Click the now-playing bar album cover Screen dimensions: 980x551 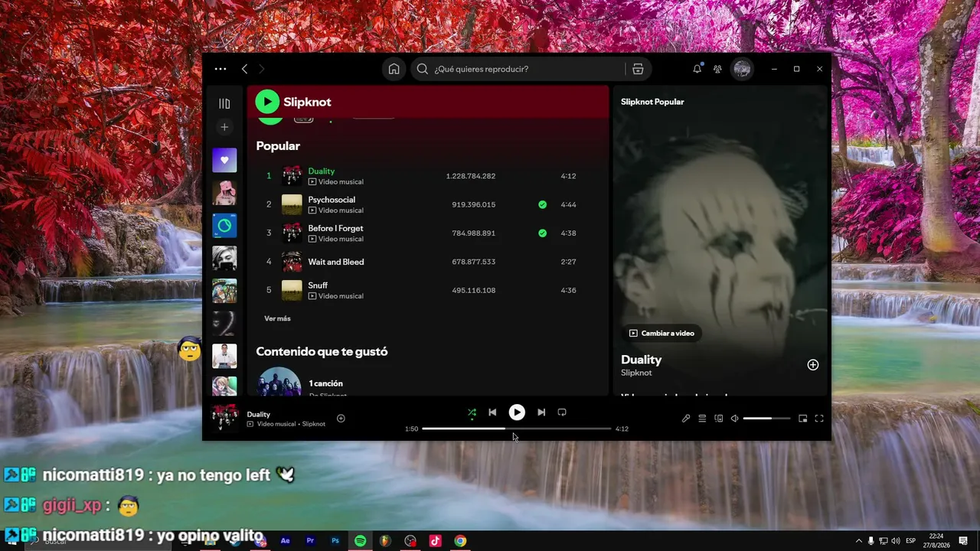pos(224,418)
